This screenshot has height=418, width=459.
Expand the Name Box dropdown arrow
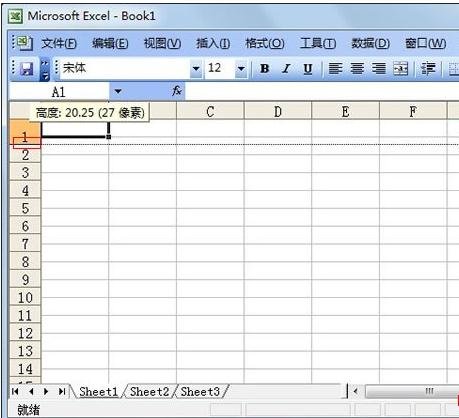(x=118, y=91)
